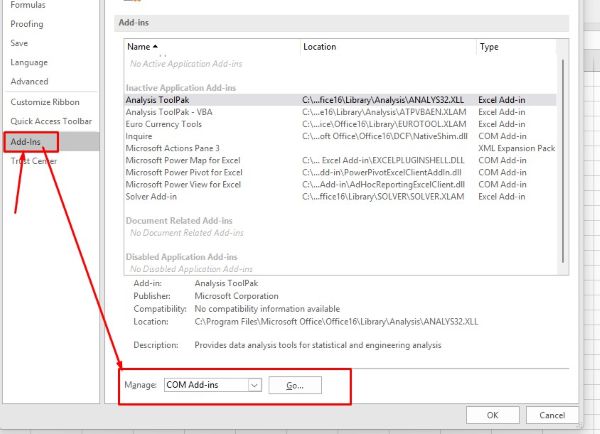Select the Solver Add-in row
This screenshot has height=434, width=600.
pyautogui.click(x=340, y=197)
